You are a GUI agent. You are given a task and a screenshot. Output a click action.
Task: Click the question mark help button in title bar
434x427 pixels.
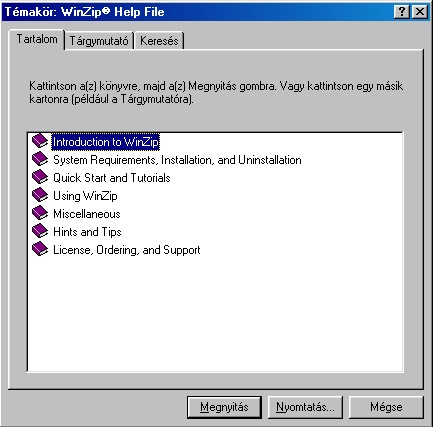[402, 12]
